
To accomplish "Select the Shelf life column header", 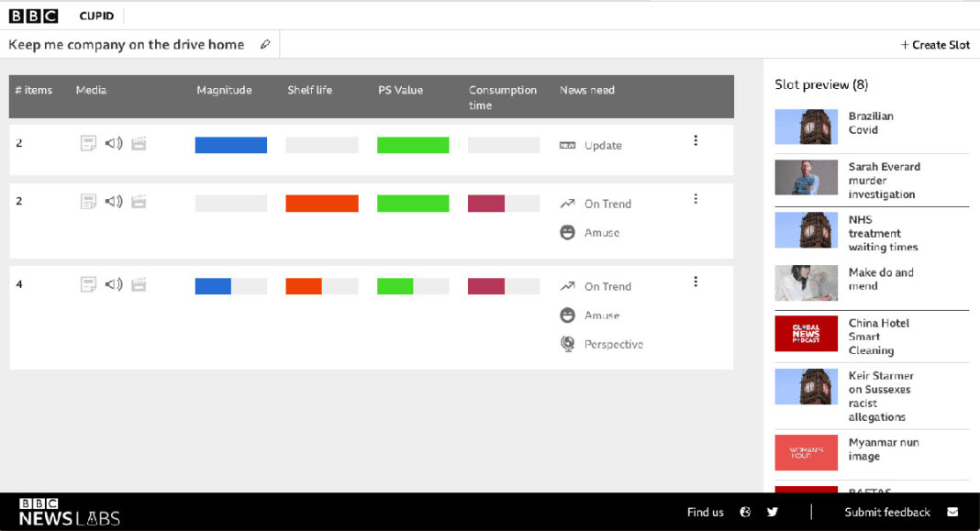I will point(309,90).
